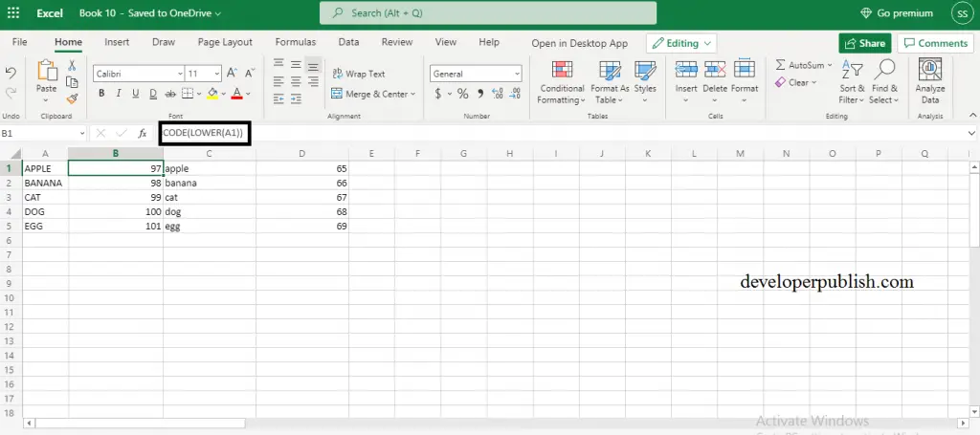Open the Borders dropdown arrow
The width and height of the screenshot is (980, 435).
[x=199, y=95]
